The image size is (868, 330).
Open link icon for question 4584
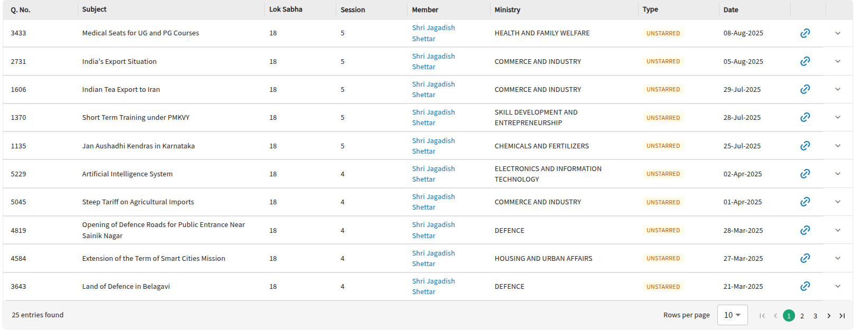[805, 258]
